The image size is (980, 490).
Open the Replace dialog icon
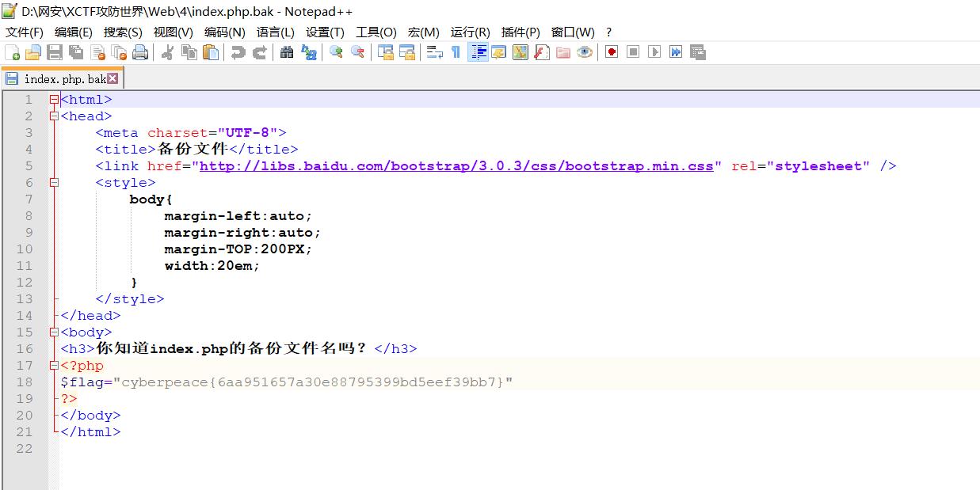(308, 52)
